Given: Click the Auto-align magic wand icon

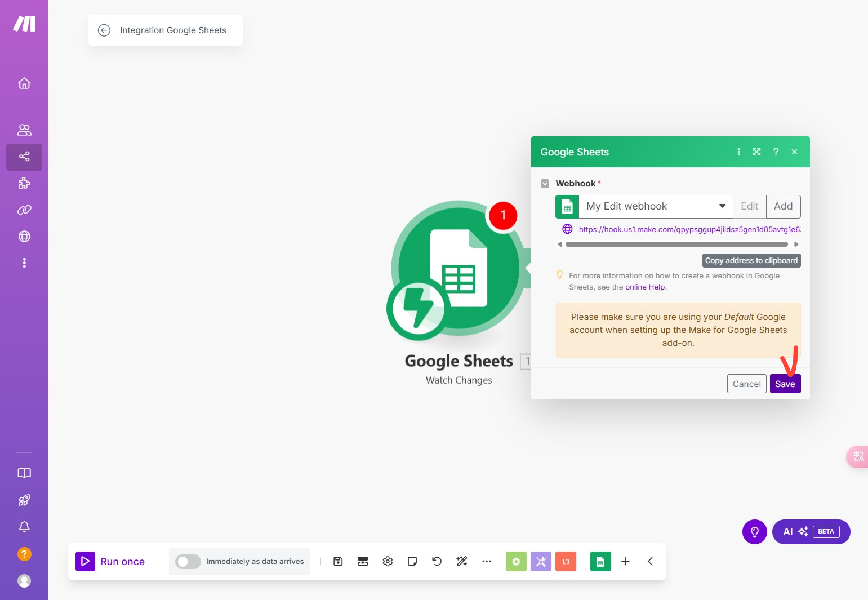Looking at the screenshot, I should pyautogui.click(x=462, y=561).
